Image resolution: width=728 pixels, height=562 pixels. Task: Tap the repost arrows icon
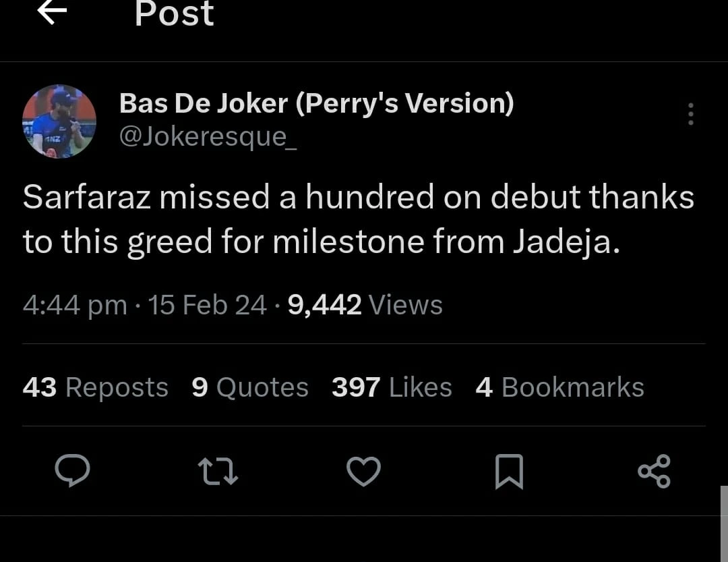(x=218, y=471)
